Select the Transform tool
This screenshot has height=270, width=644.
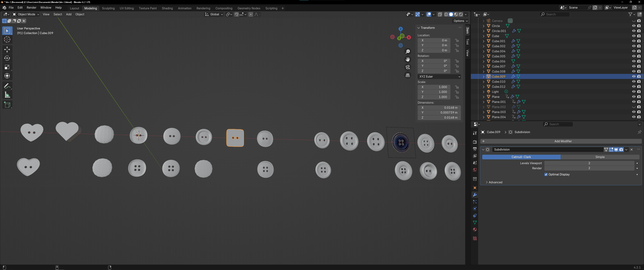(x=7, y=76)
